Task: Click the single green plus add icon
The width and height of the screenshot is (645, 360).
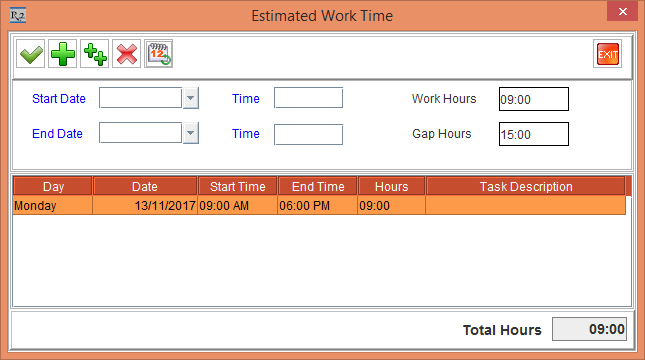Action: click(63, 54)
